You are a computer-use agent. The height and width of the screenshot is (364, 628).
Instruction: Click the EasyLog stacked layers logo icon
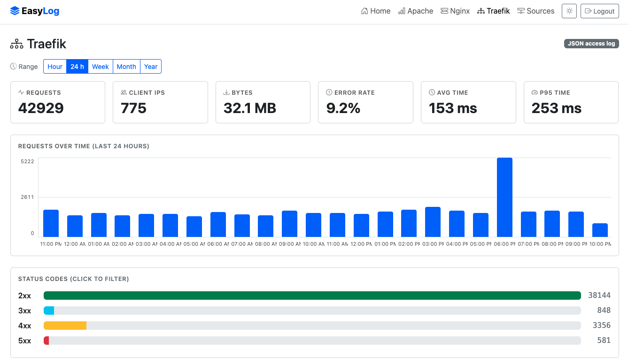[15, 11]
